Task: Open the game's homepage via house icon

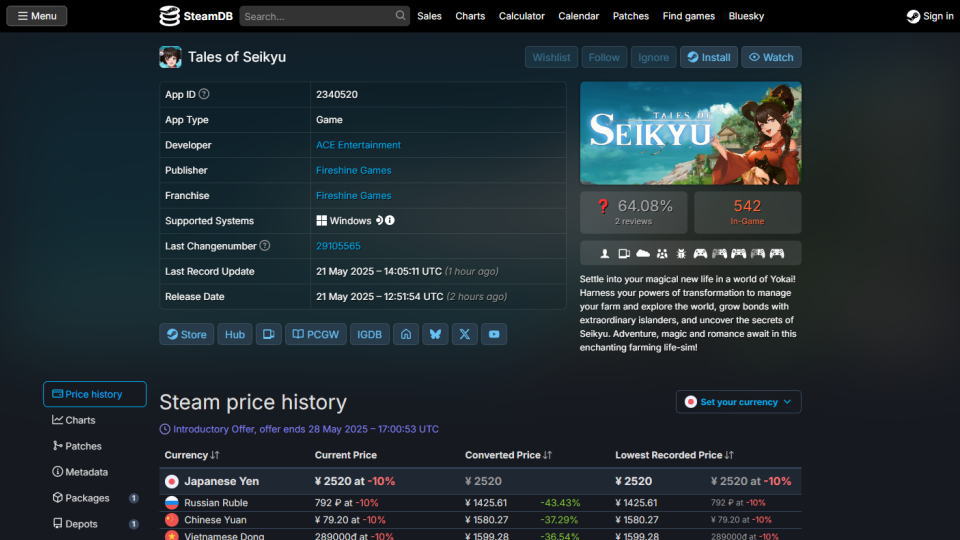Action: [x=406, y=335]
